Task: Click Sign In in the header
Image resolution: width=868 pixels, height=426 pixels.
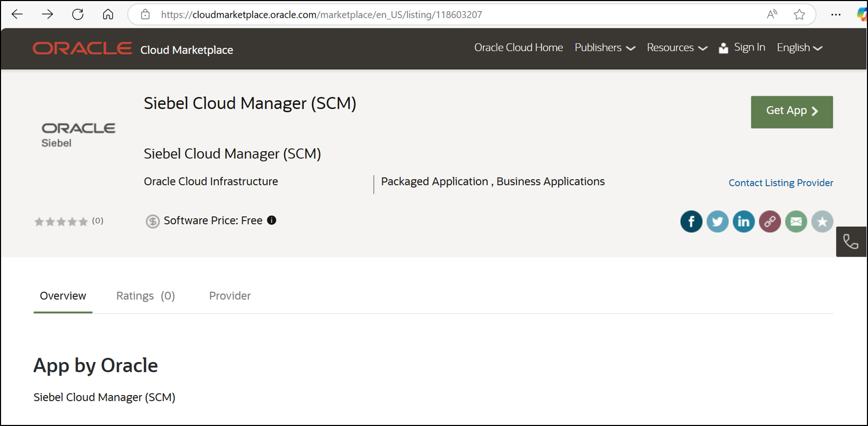Action: coord(749,47)
